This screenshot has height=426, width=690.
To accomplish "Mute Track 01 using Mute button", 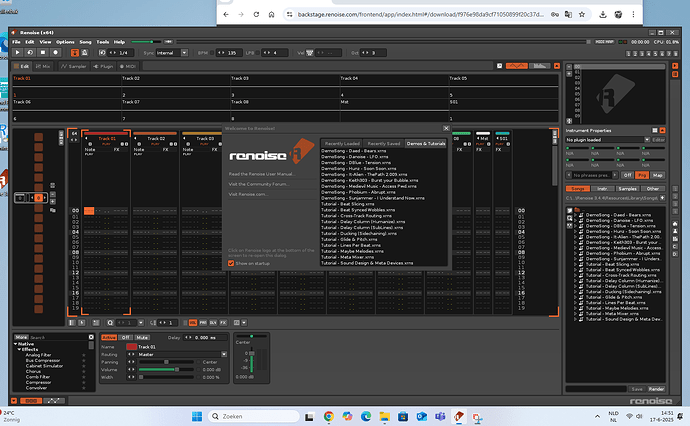I will pyautogui.click(x=142, y=338).
